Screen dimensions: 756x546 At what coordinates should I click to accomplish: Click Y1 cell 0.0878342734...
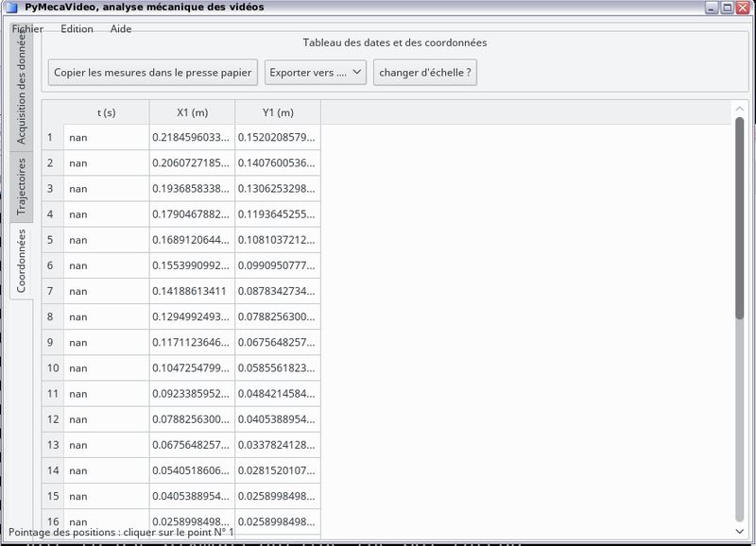pos(278,291)
